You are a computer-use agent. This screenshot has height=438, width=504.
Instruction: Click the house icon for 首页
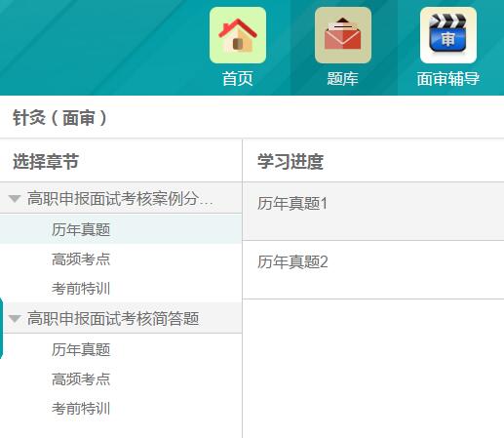tap(238, 35)
